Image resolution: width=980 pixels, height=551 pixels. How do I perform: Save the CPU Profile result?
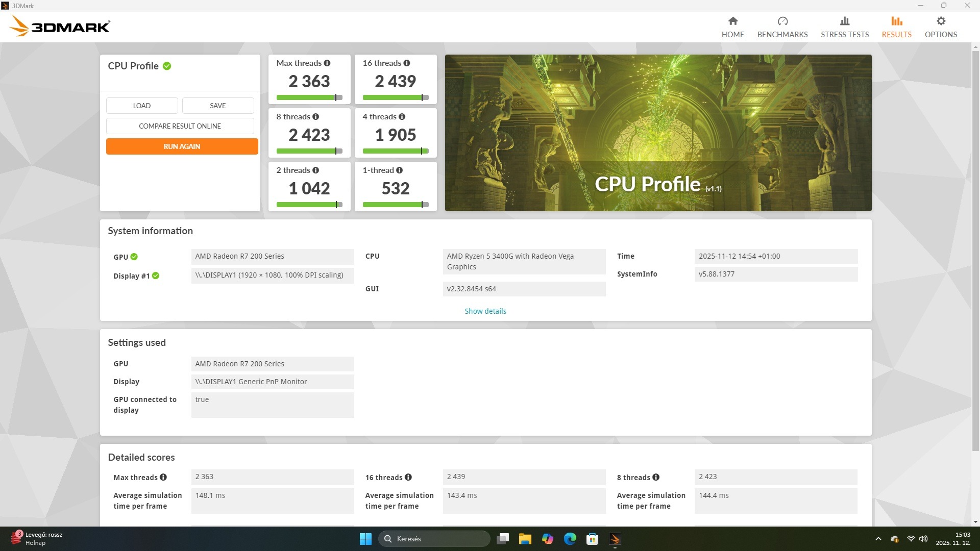217,105
